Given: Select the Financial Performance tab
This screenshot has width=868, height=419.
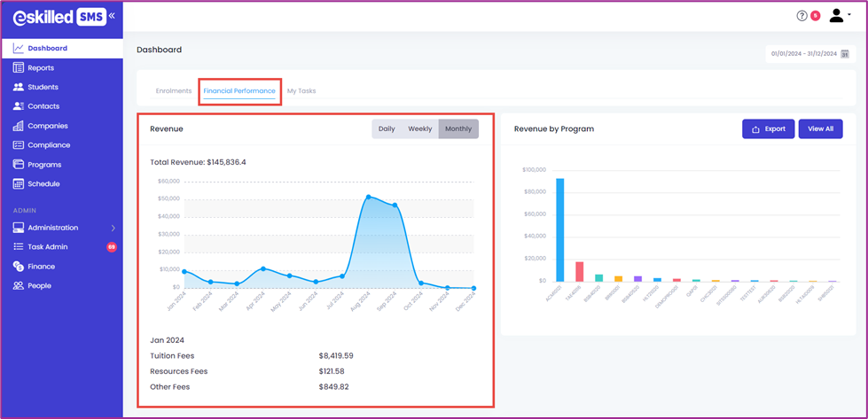Looking at the screenshot, I should 239,90.
